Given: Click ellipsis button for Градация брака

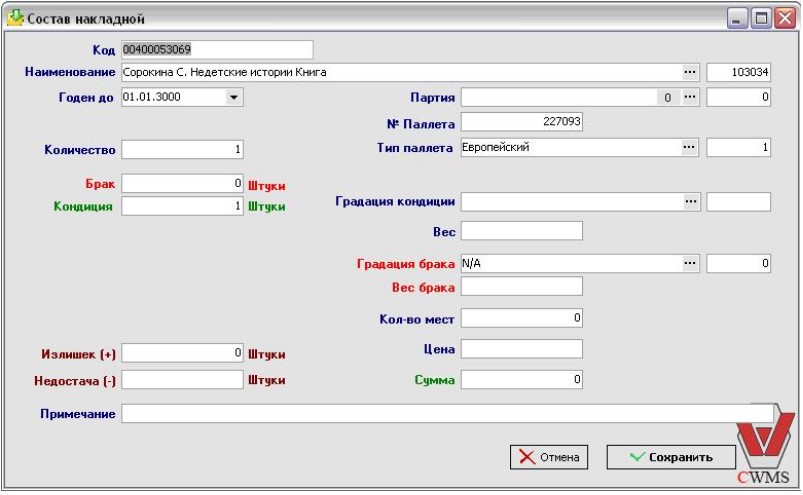Looking at the screenshot, I should (689, 264).
